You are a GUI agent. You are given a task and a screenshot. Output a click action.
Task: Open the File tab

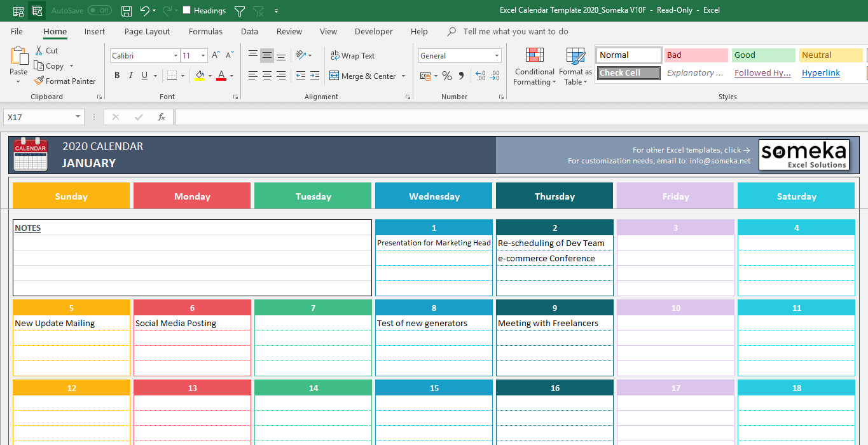click(x=17, y=31)
